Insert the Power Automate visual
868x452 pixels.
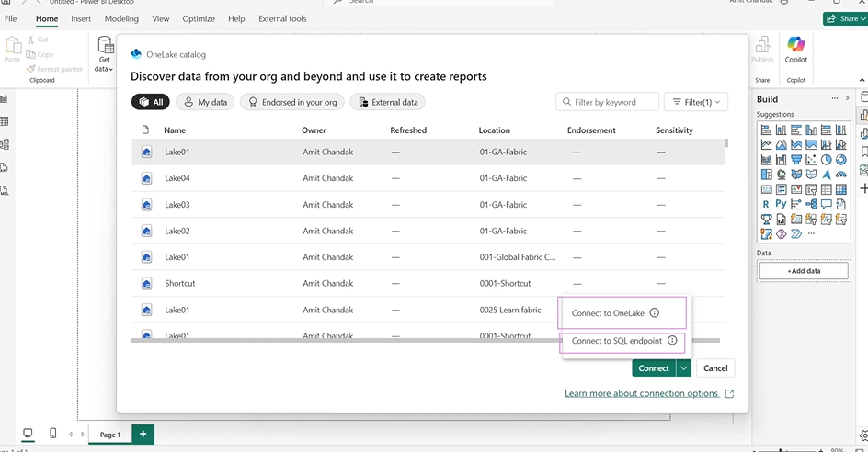(796, 234)
